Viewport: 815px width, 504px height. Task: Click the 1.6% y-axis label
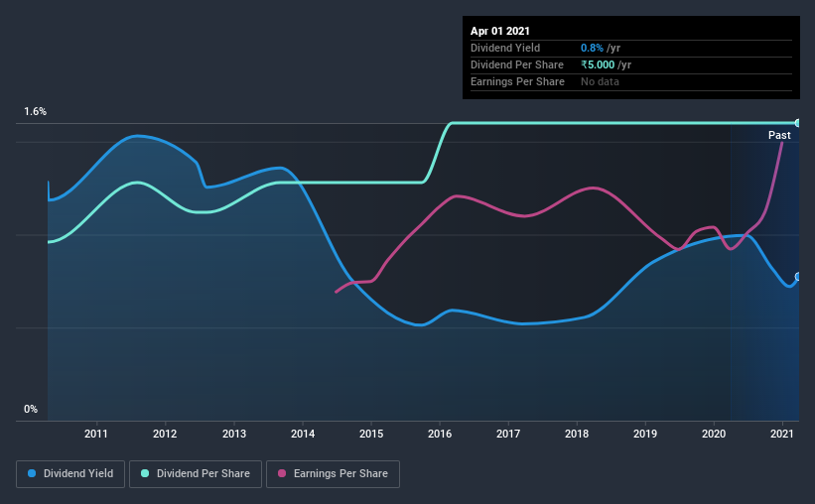click(x=36, y=111)
